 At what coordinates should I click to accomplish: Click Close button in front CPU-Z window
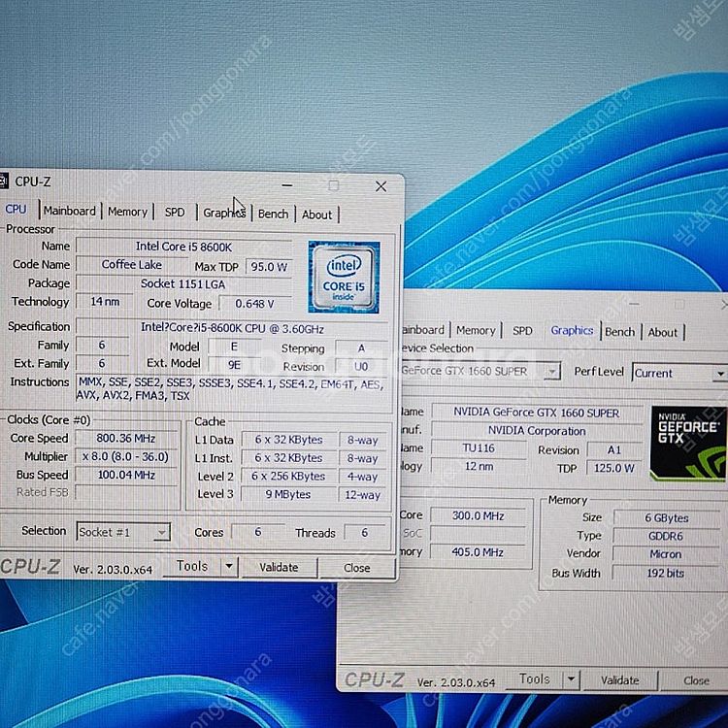click(357, 568)
